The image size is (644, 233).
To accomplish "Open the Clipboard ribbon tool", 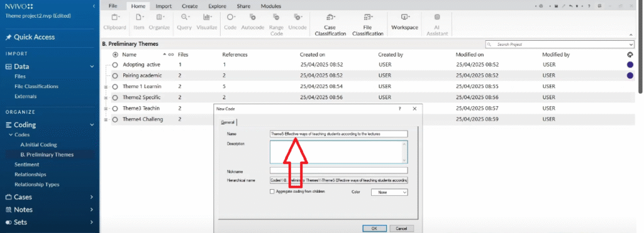I will point(114,22).
